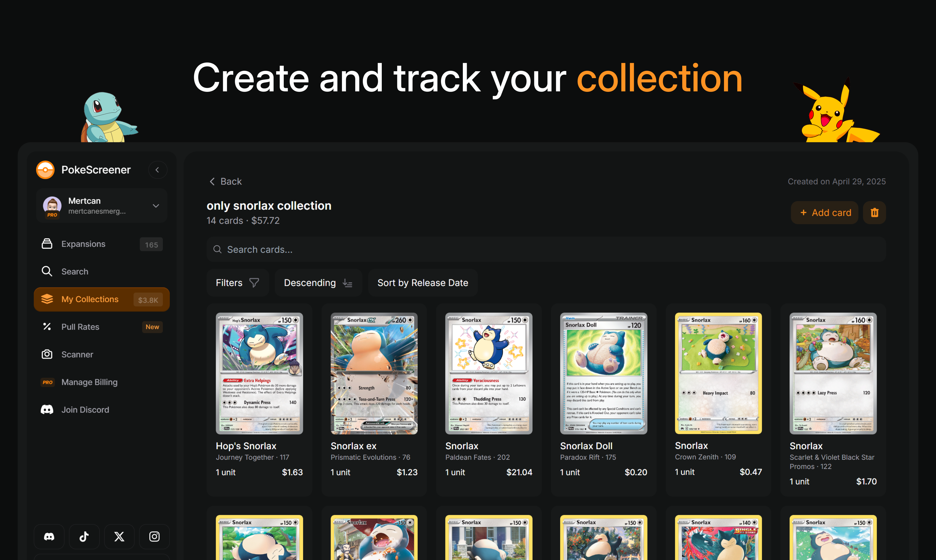Image resolution: width=936 pixels, height=560 pixels.
Task: Focus the Search cards input field
Action: pyautogui.click(x=546, y=250)
